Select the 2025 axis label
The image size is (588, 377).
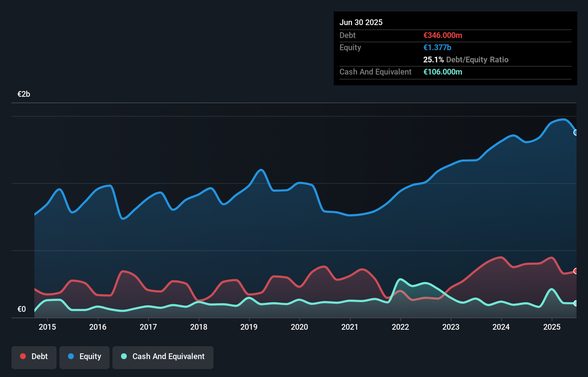[x=552, y=327]
